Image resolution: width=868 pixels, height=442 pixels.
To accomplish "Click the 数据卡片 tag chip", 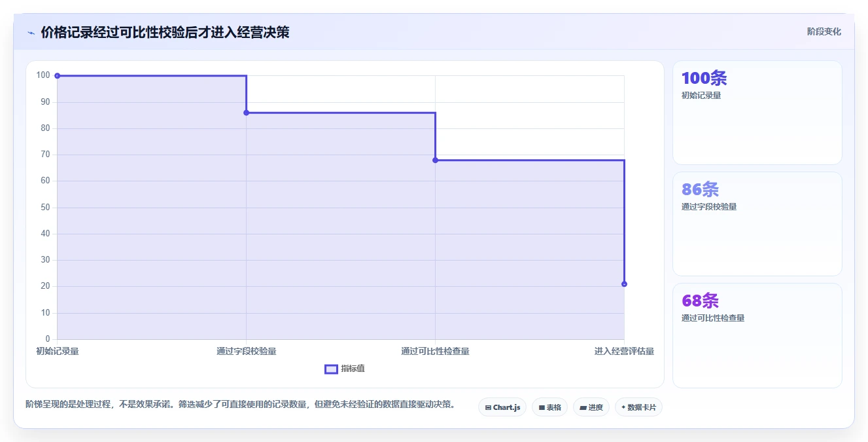I will (x=639, y=407).
